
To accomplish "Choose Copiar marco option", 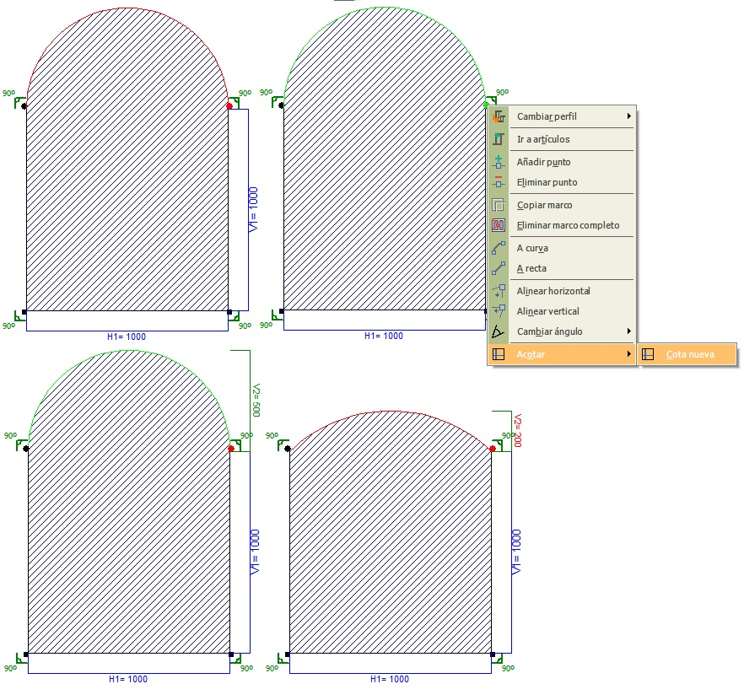I will coord(562,205).
